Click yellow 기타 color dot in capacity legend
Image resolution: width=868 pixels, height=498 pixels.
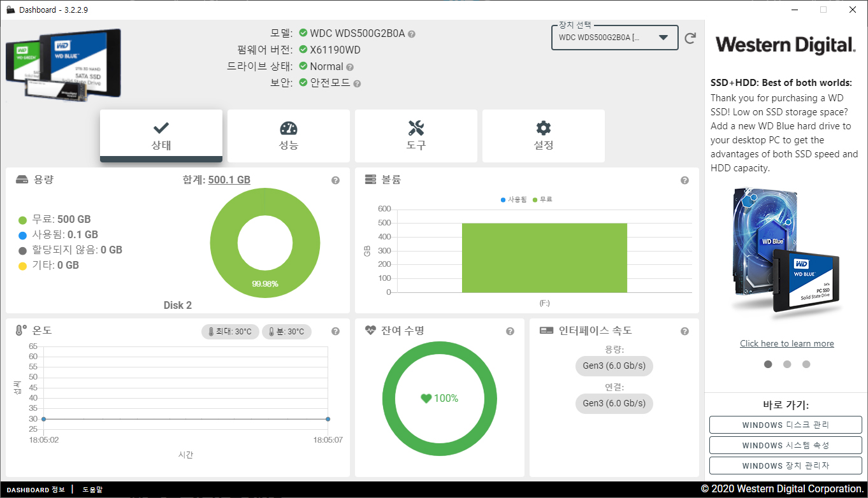(23, 266)
